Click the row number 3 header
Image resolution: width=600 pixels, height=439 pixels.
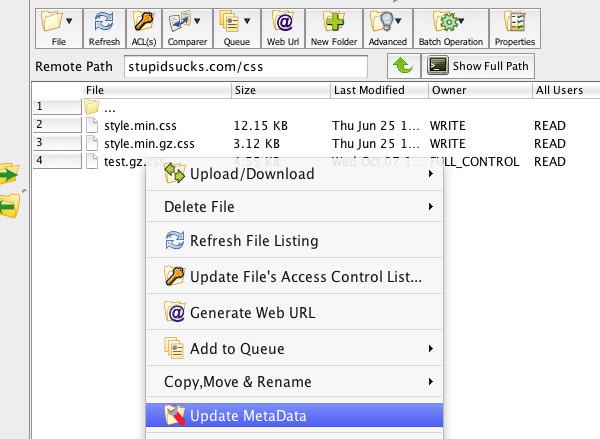57,143
